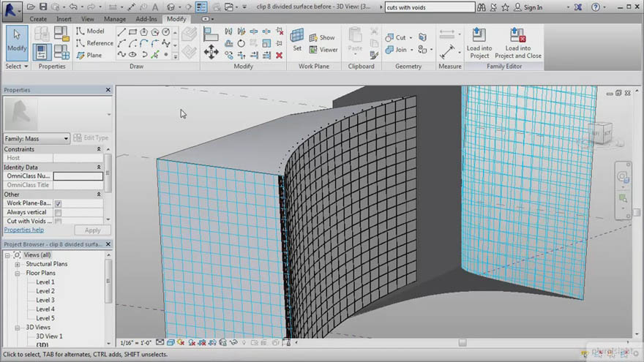
Task: Click the OmniClass Number value field
Action: pyautogui.click(x=78, y=176)
